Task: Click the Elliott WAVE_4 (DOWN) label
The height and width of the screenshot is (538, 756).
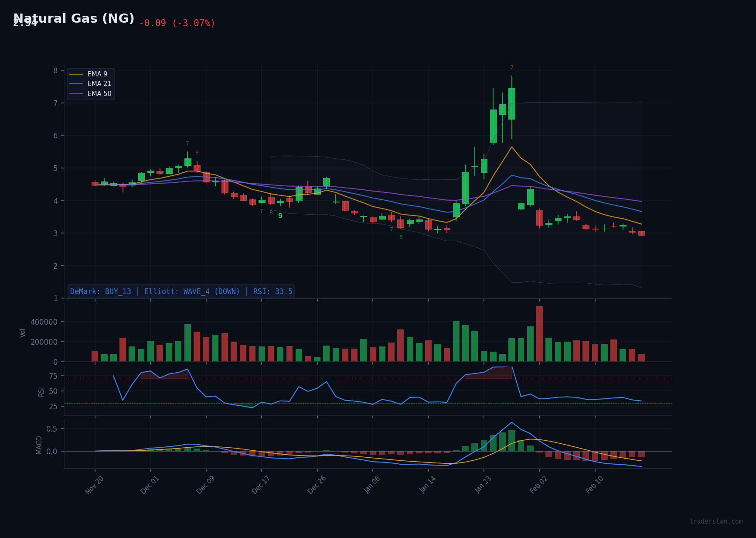Action: [192, 291]
